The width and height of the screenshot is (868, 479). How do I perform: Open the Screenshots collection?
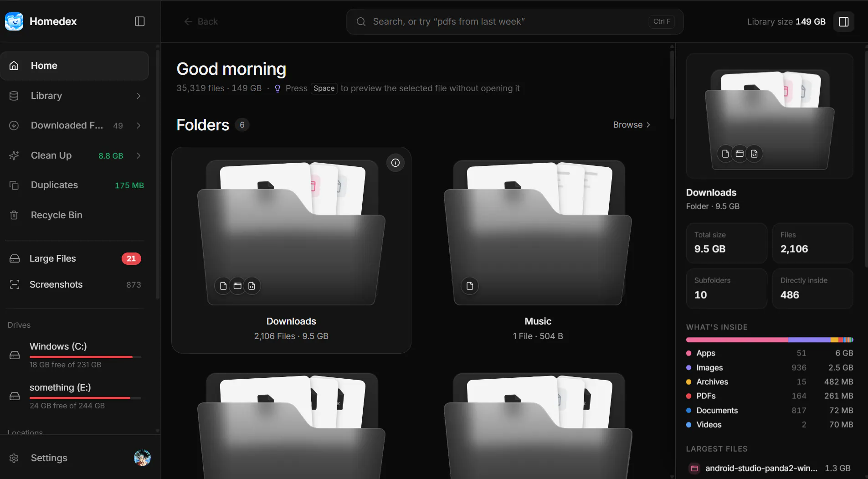click(x=75, y=284)
